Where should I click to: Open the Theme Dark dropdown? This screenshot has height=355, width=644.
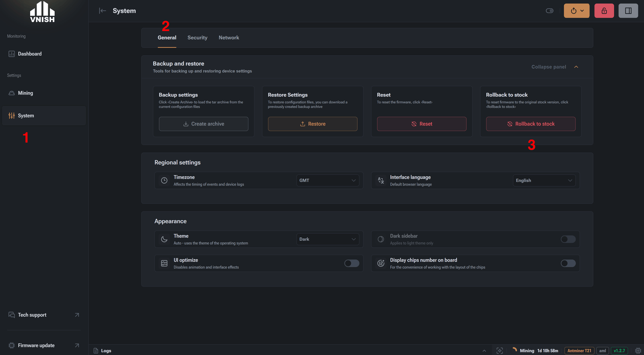[x=328, y=239]
